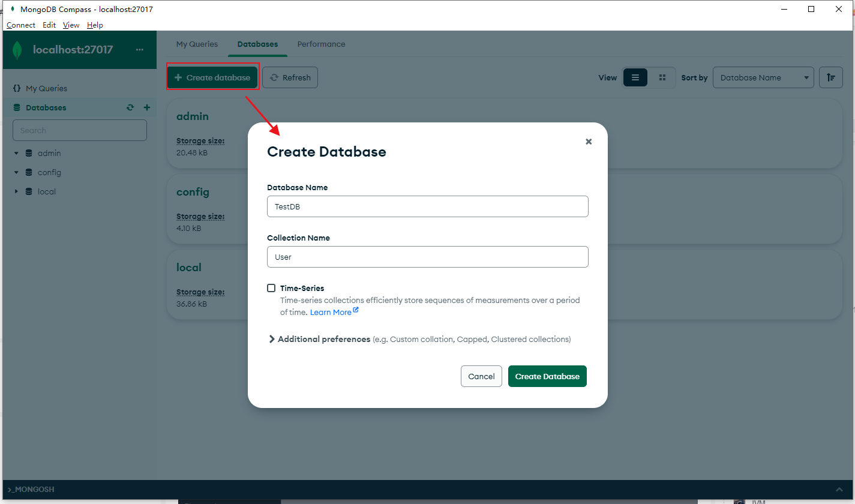Toggle the sort direction icon button

point(831,77)
